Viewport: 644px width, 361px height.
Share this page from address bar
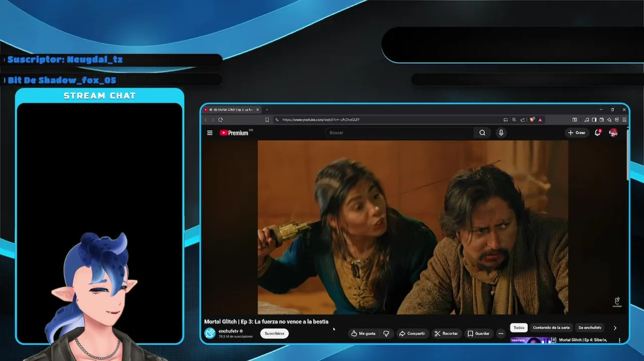[x=523, y=120]
